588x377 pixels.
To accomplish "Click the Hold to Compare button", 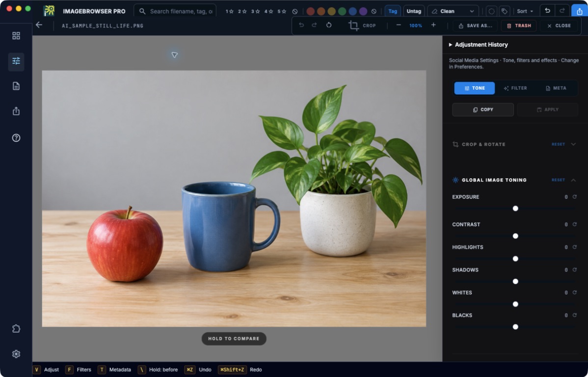I will (234, 338).
